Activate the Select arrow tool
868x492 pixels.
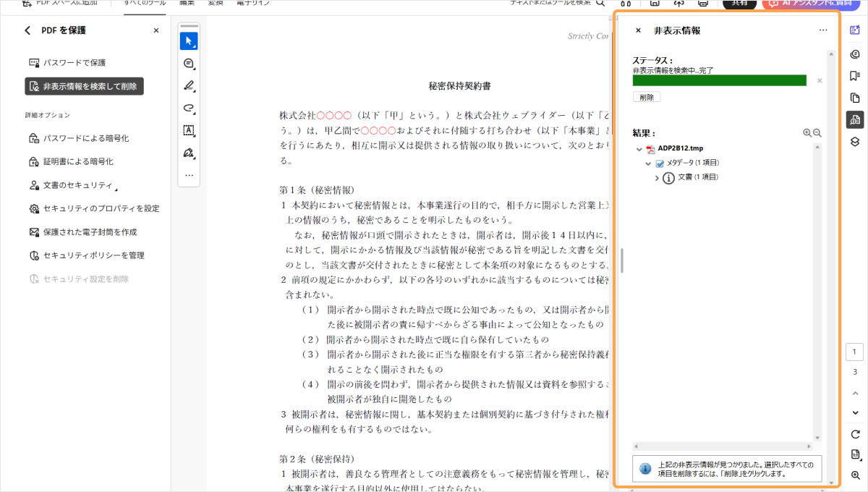pos(189,41)
